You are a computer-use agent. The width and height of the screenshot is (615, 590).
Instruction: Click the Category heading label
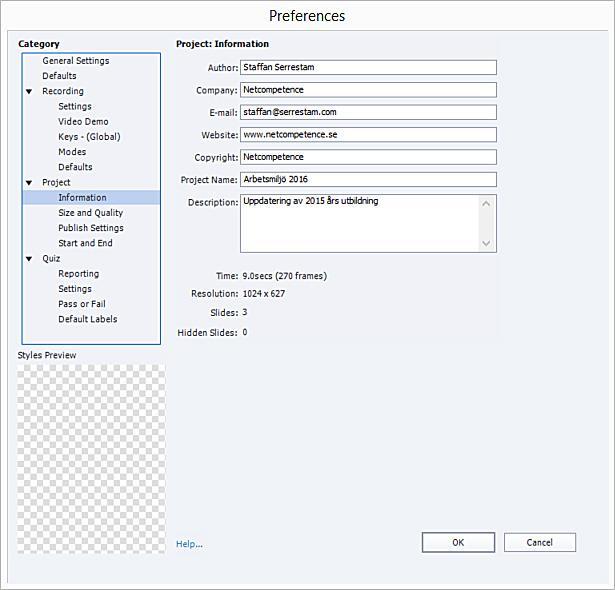pyautogui.click(x=39, y=44)
